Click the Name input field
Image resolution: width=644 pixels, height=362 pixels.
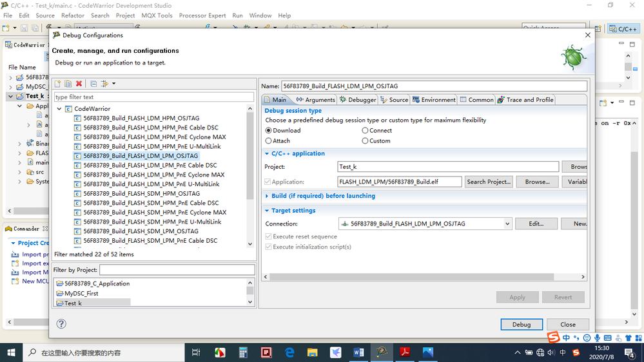pyautogui.click(x=434, y=86)
